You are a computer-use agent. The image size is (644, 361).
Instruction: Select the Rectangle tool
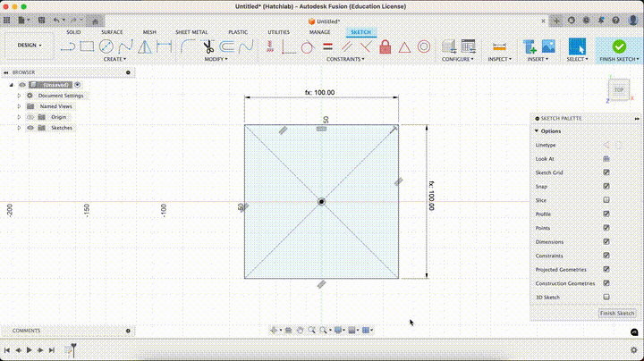tap(87, 46)
